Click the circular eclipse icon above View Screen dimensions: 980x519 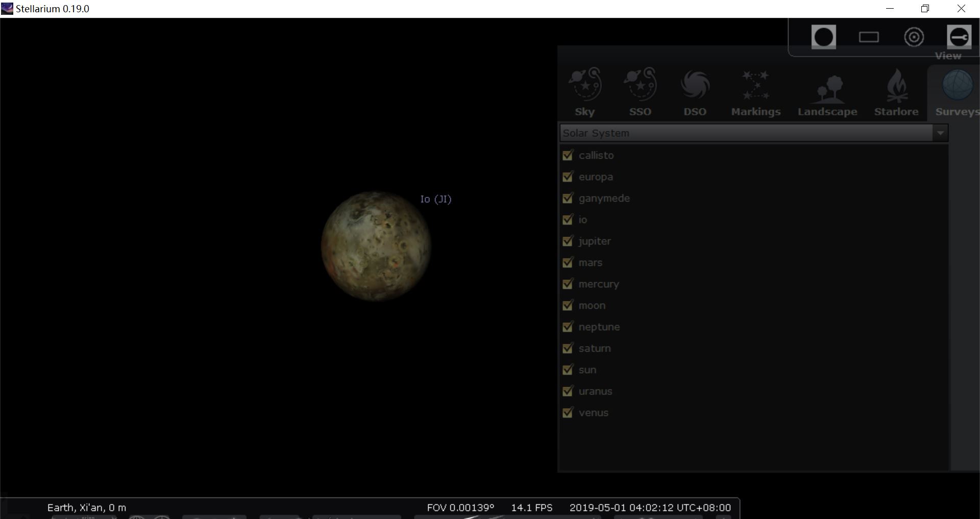(x=823, y=37)
